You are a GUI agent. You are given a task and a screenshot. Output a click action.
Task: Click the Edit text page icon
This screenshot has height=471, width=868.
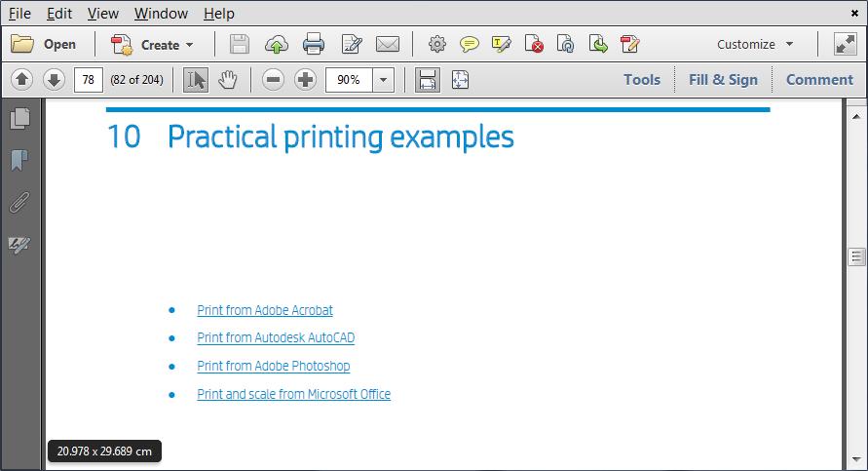point(352,44)
